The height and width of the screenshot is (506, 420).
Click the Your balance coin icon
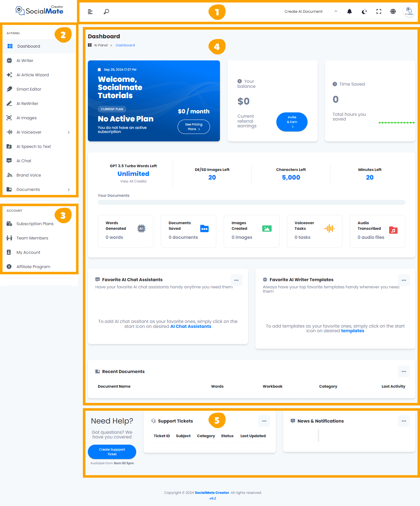tap(240, 81)
